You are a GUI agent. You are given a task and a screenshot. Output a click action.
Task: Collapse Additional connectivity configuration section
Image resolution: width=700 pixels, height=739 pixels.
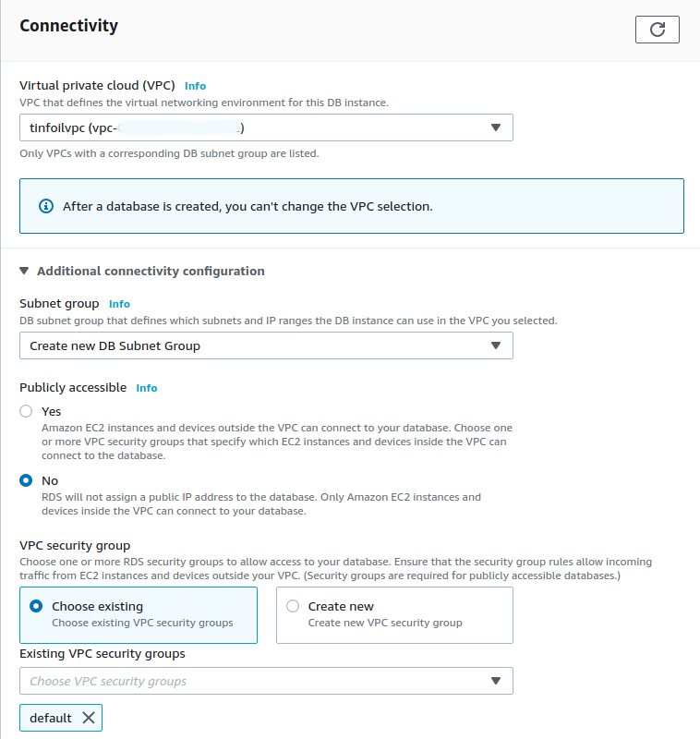coord(24,271)
